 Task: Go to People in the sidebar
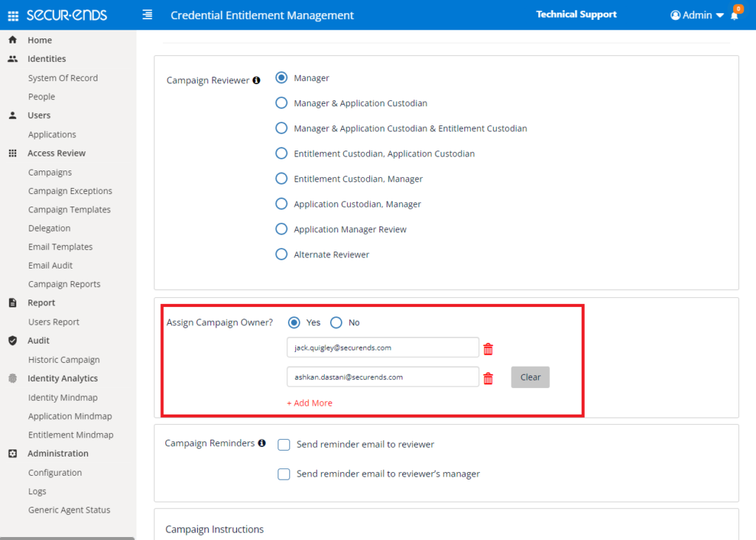click(x=41, y=97)
